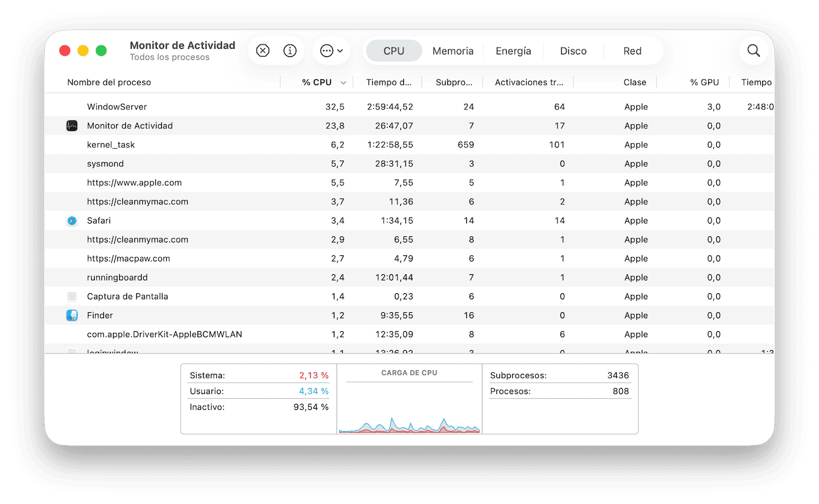This screenshot has height=504, width=819.
Task: Click the Todos los procesos subtitle
Action: click(x=169, y=57)
